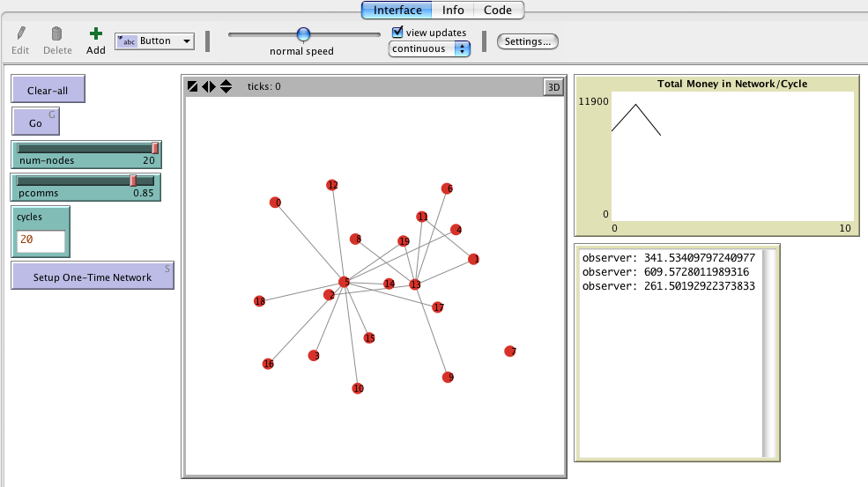Image resolution: width=868 pixels, height=487 pixels.
Task: Click the 3D view button
Action: [553, 86]
